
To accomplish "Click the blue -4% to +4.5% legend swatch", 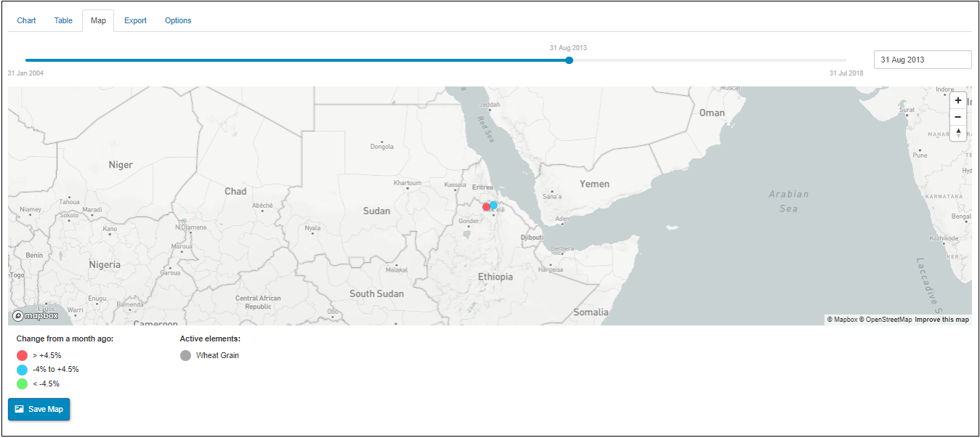I will click(22, 370).
